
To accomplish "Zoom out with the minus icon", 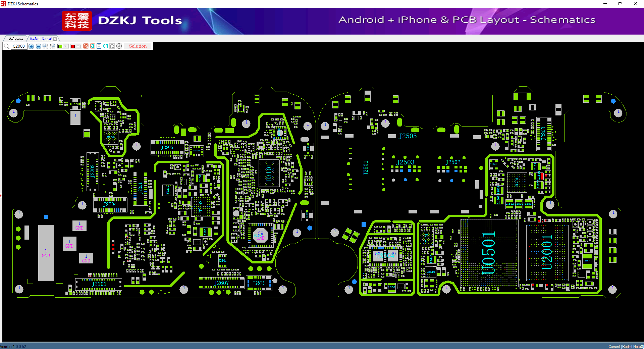I will (39, 46).
